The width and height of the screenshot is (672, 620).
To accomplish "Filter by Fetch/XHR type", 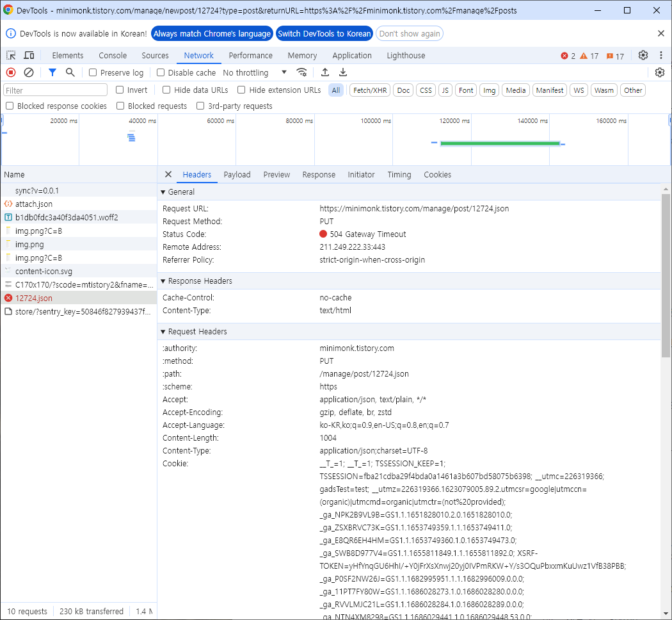I will (370, 90).
